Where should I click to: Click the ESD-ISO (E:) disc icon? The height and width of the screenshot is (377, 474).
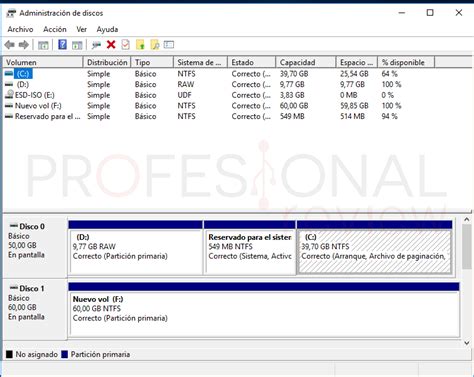click(9, 95)
